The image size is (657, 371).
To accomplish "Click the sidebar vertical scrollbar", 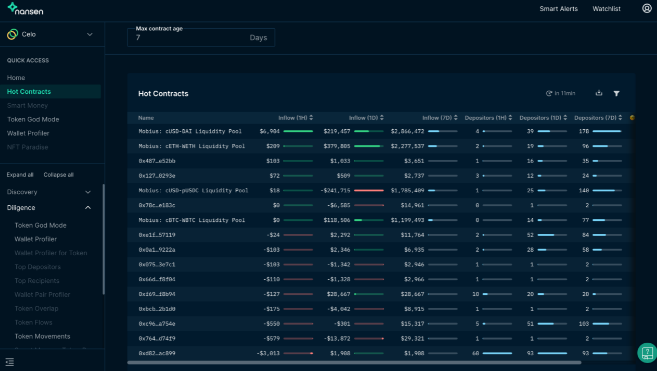I will coord(103,239).
